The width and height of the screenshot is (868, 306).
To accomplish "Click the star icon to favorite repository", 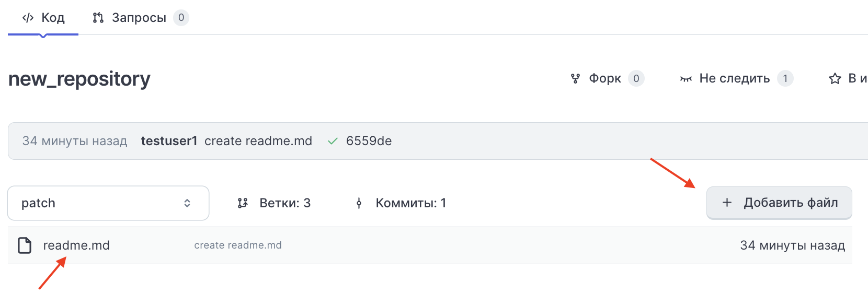I will click(835, 78).
